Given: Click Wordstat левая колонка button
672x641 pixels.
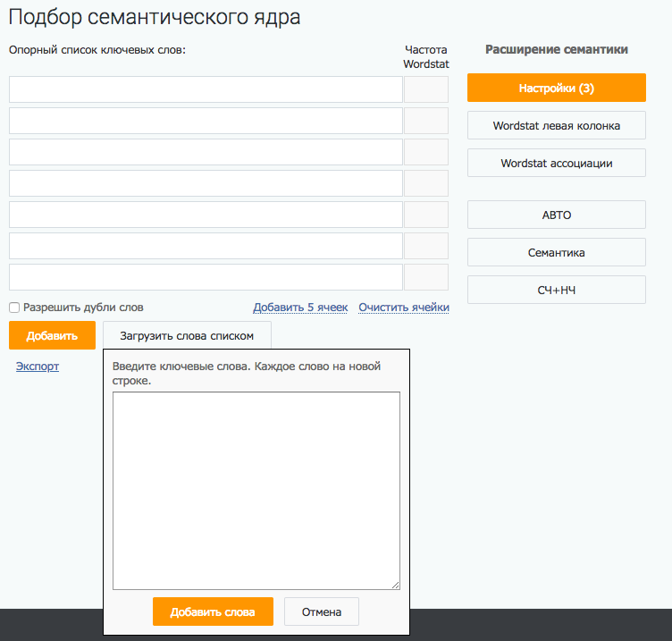Looking at the screenshot, I should click(x=556, y=125).
